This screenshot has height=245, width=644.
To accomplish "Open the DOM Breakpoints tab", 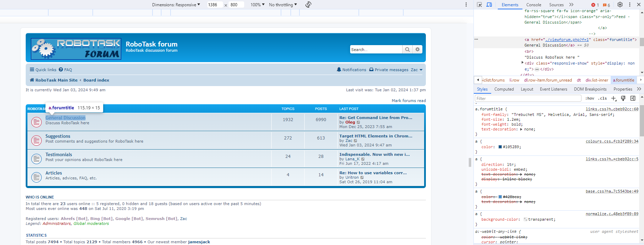I will pos(591,89).
